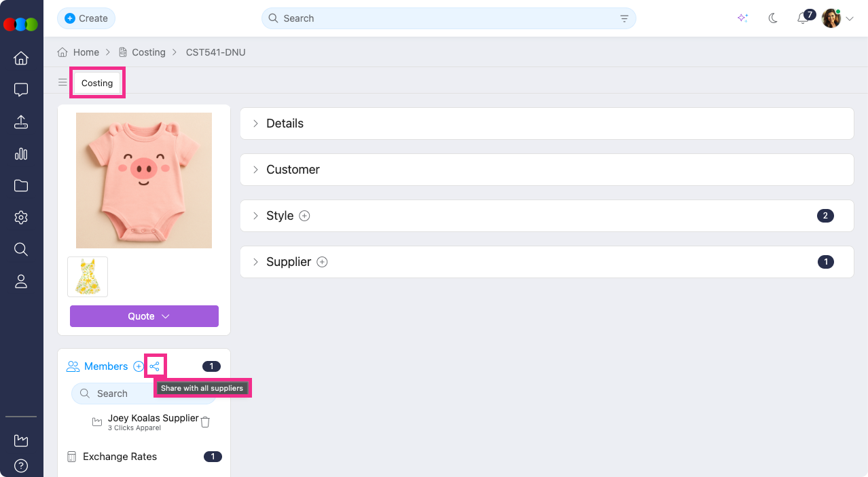The height and width of the screenshot is (477, 868).
Task: Click the Members heading link
Action: point(106,366)
